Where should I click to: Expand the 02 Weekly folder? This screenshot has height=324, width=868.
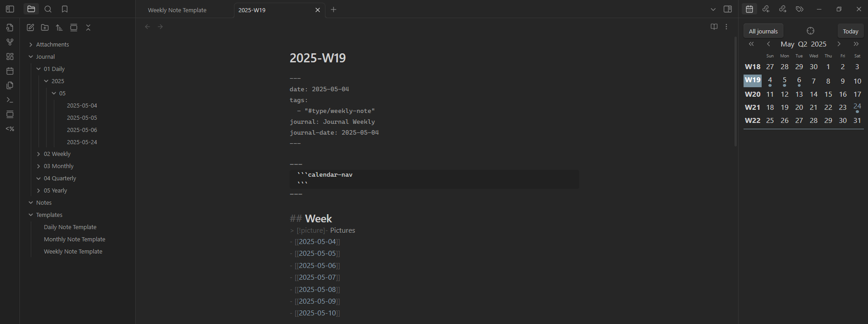(57, 154)
